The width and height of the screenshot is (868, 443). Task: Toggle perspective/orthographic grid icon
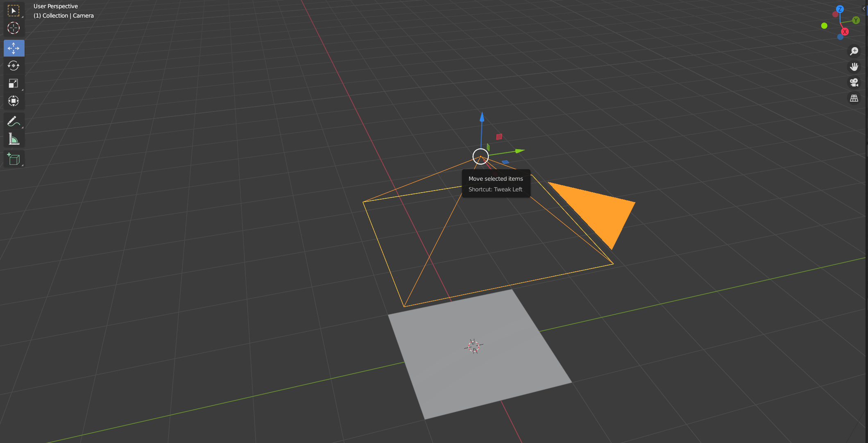click(x=854, y=98)
